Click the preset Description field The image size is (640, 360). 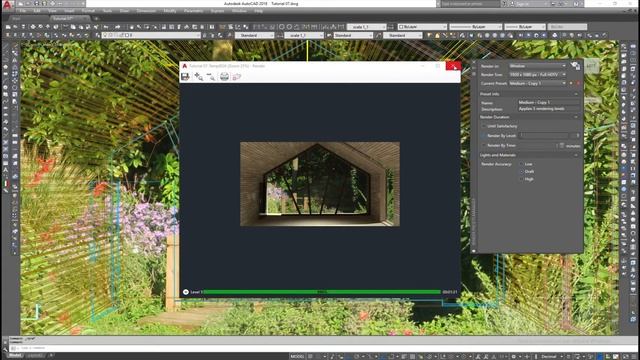548,109
